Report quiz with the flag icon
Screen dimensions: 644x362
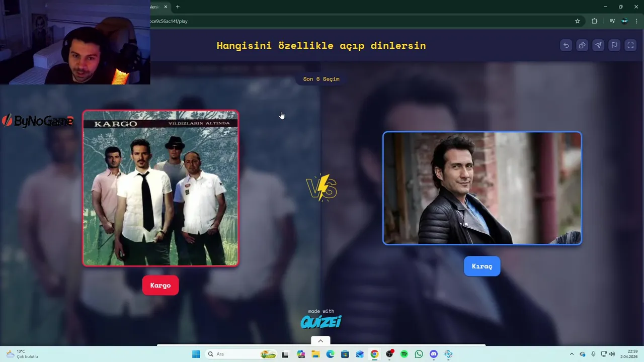[614, 45]
